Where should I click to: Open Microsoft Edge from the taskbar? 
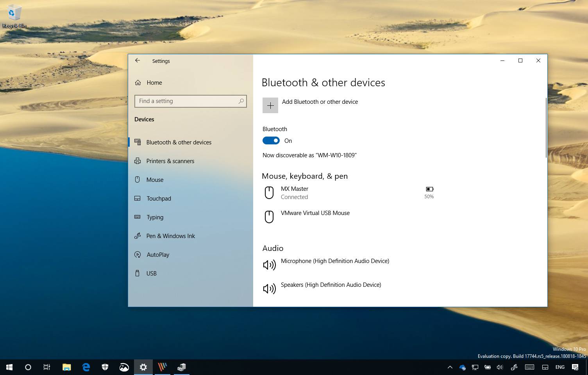point(86,367)
